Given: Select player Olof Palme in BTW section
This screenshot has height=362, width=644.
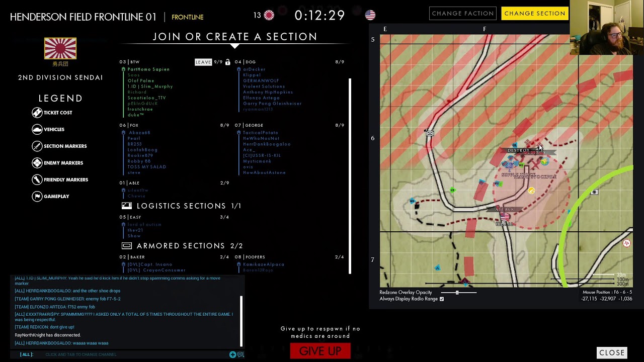Looking at the screenshot, I should (x=141, y=80).
